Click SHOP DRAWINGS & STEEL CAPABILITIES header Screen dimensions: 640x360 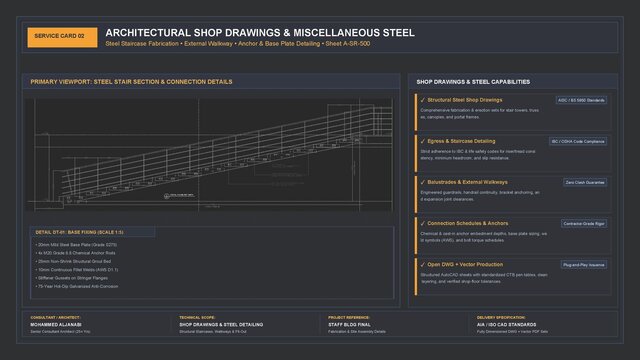473,82
